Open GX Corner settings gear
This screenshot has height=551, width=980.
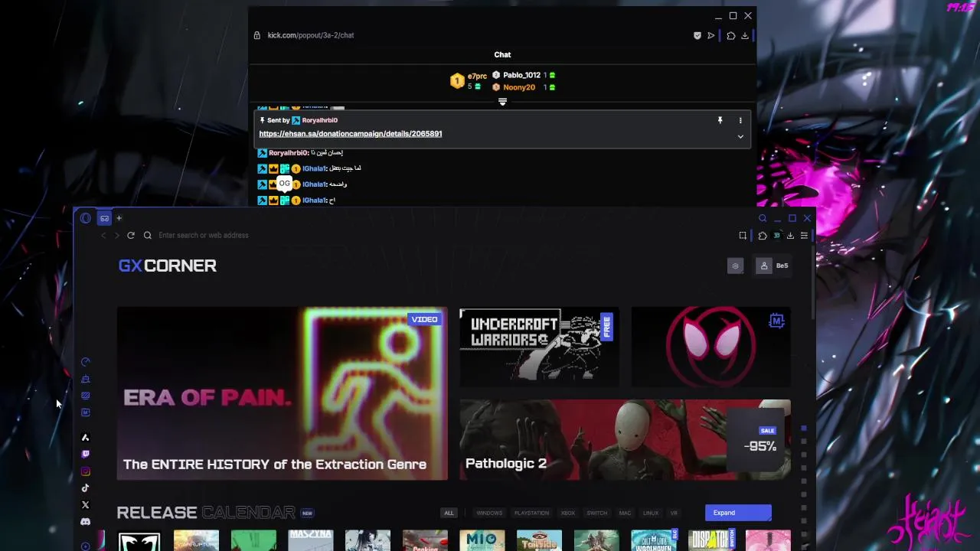[735, 266]
